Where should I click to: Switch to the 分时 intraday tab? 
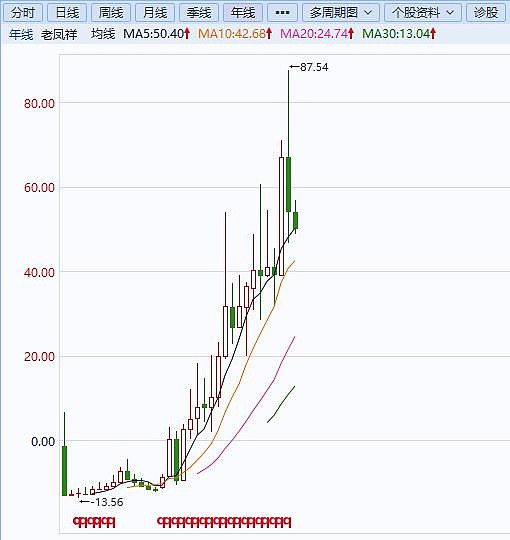pyautogui.click(x=23, y=13)
